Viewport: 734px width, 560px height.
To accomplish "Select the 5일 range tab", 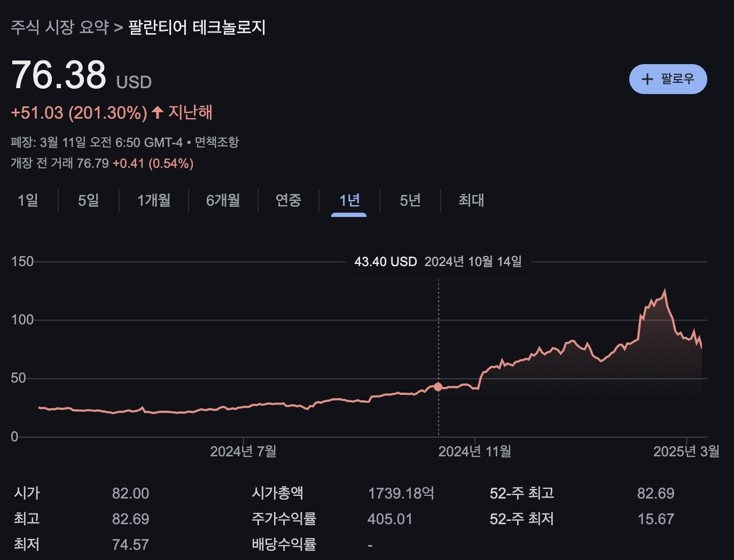I will click(89, 200).
